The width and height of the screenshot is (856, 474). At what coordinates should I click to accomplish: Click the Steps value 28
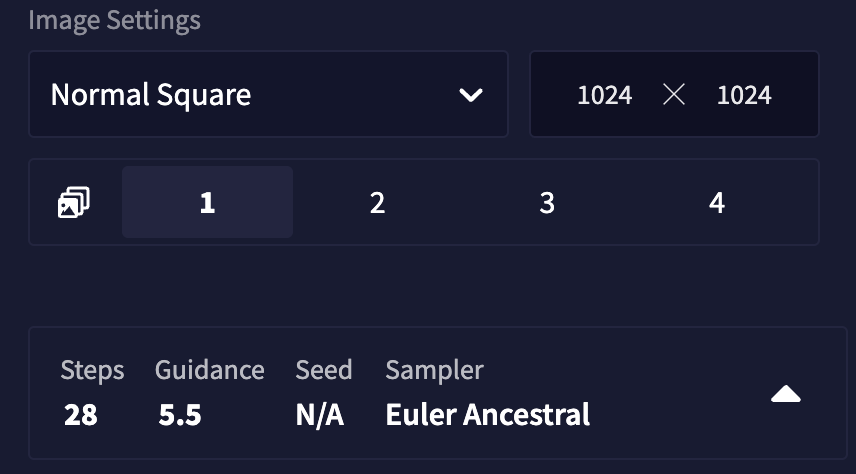click(x=80, y=414)
